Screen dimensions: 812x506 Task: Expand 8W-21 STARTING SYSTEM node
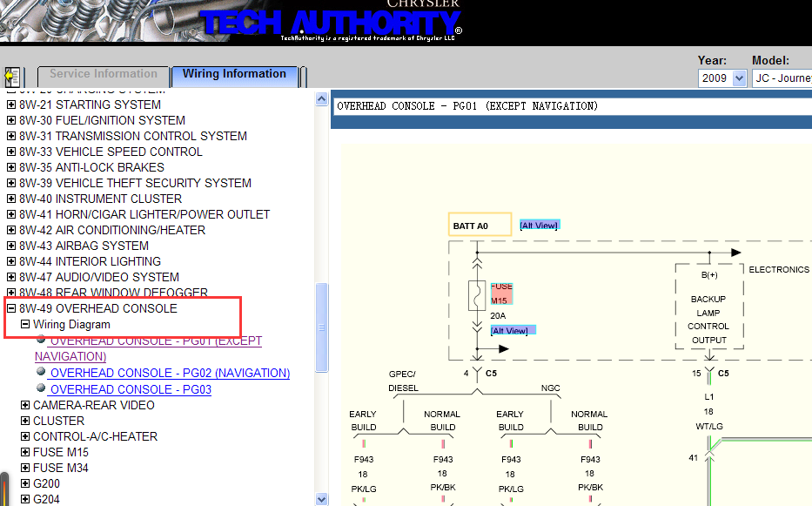[x=10, y=105]
